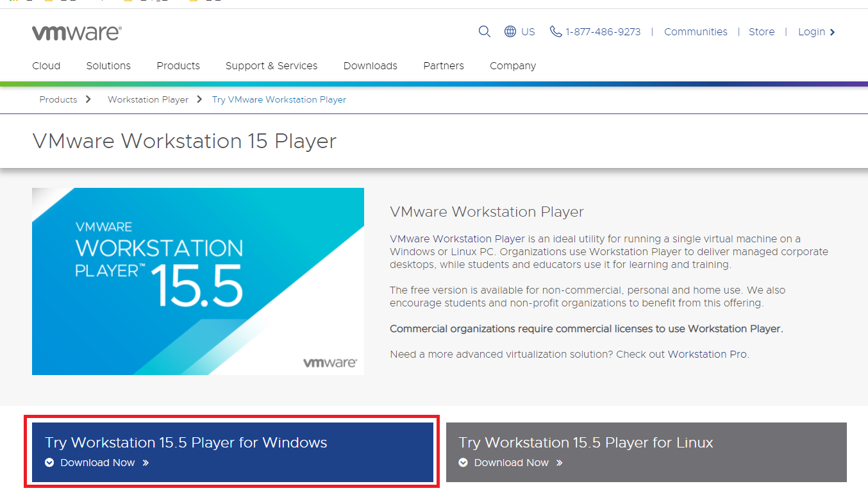Call the 1-877-486-9273 number link
868x502 pixels.
click(x=603, y=31)
